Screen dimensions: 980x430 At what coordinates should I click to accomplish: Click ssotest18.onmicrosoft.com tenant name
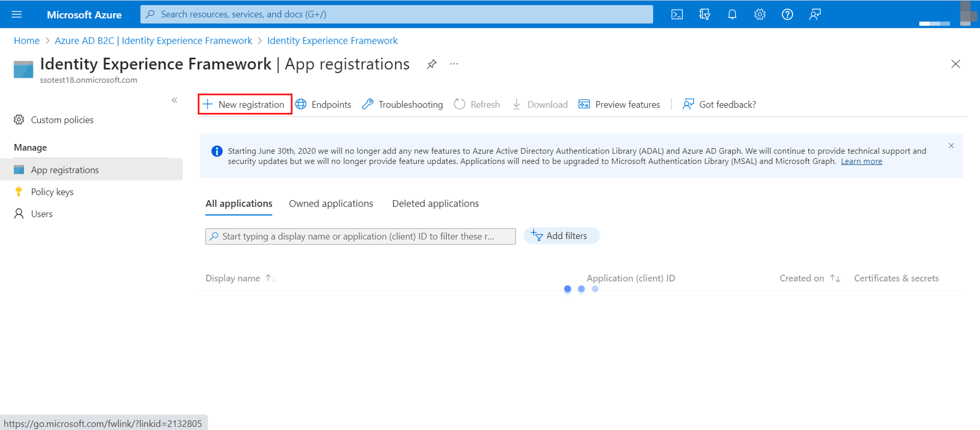88,80
